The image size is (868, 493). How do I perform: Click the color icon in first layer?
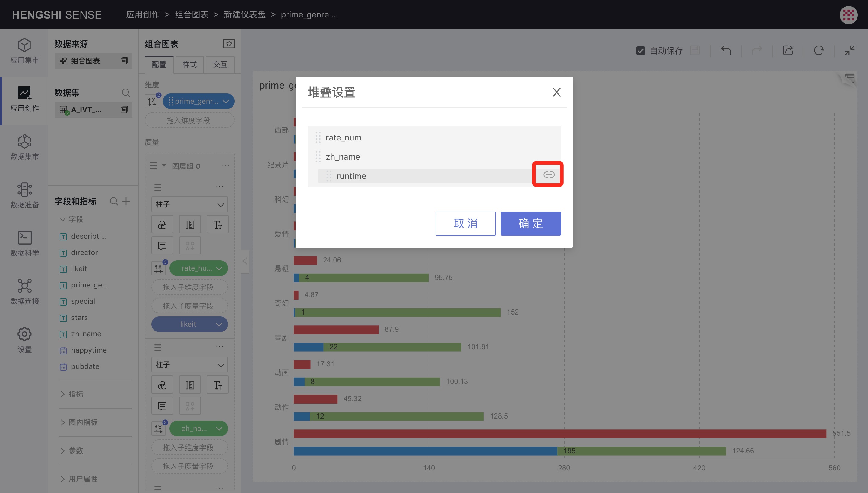click(x=162, y=225)
